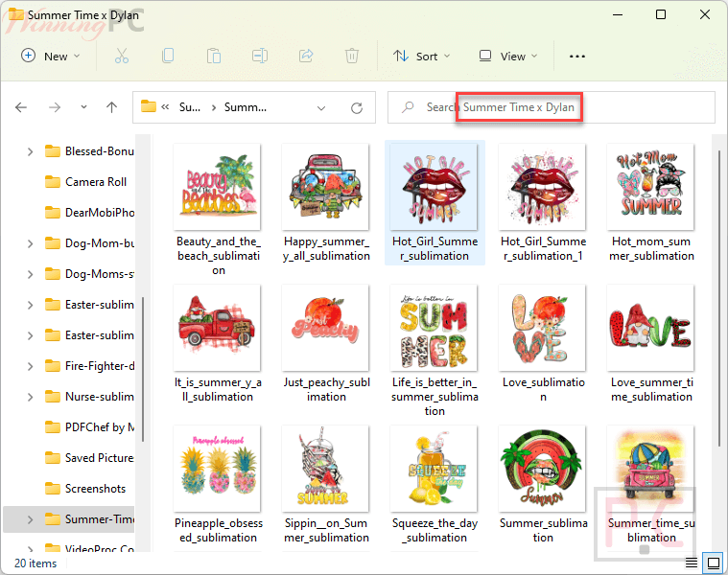The height and width of the screenshot is (575, 728).
Task: Open the New item menu
Action: [x=51, y=56]
